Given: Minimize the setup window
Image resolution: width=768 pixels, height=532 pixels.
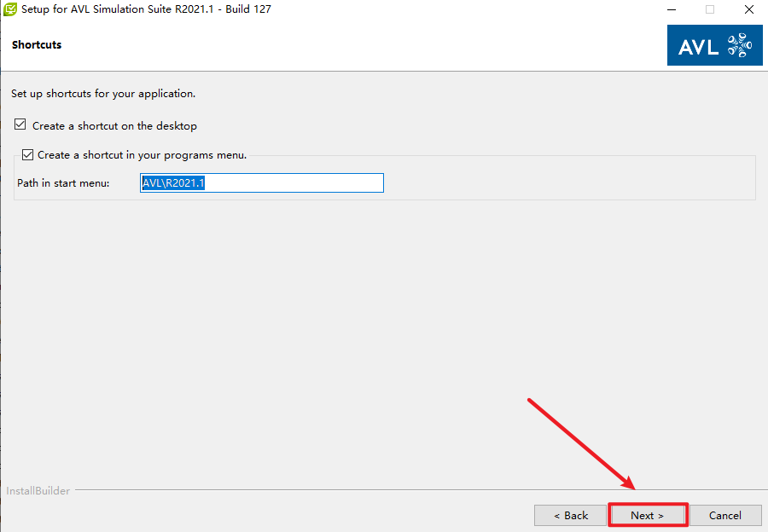Looking at the screenshot, I should coord(670,9).
